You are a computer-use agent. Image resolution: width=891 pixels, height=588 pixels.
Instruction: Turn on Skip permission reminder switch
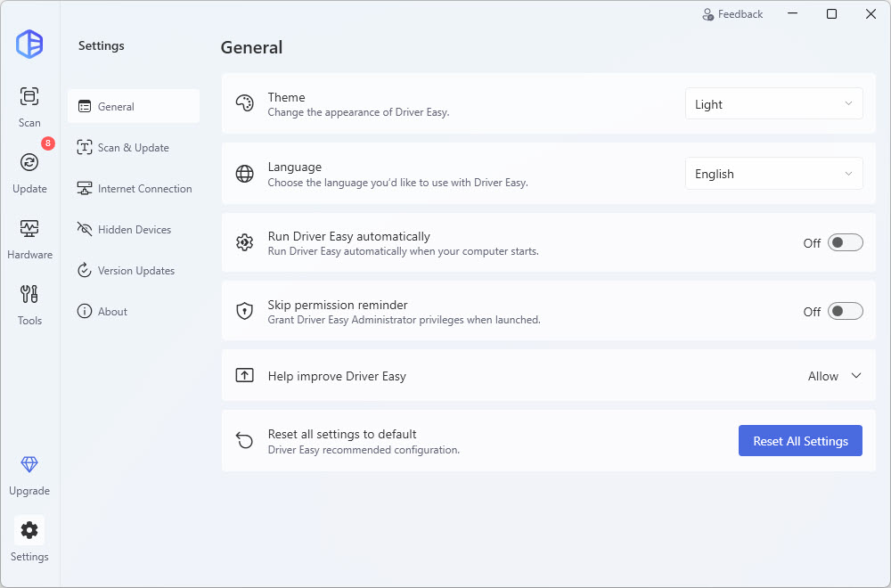(845, 312)
